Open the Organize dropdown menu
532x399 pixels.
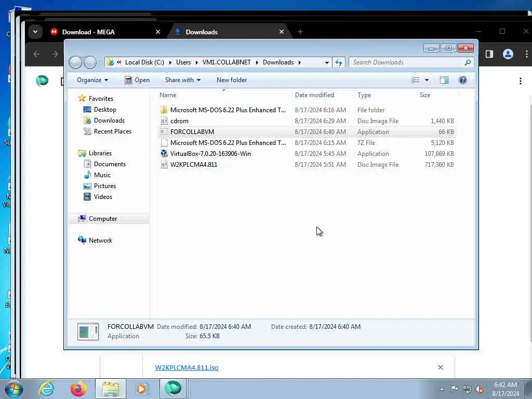click(x=92, y=80)
